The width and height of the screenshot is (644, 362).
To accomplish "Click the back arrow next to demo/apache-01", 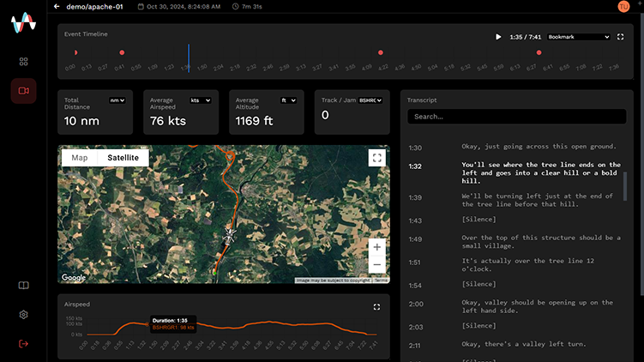I will [x=57, y=7].
